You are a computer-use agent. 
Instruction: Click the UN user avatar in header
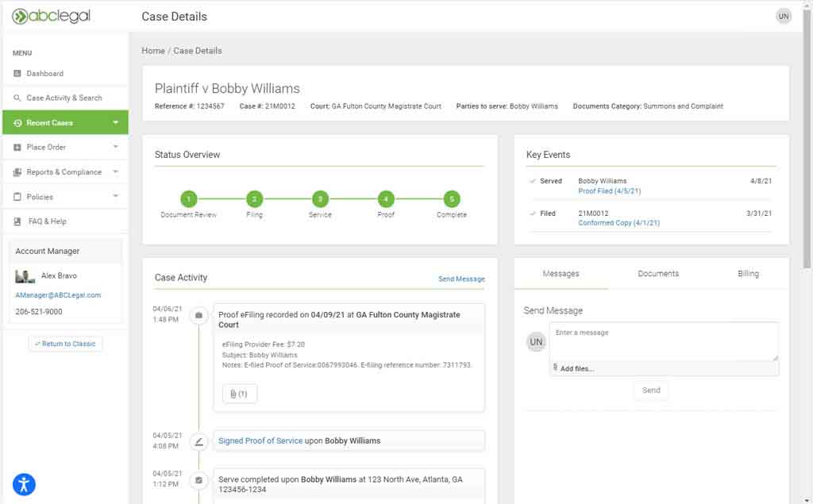tap(784, 16)
